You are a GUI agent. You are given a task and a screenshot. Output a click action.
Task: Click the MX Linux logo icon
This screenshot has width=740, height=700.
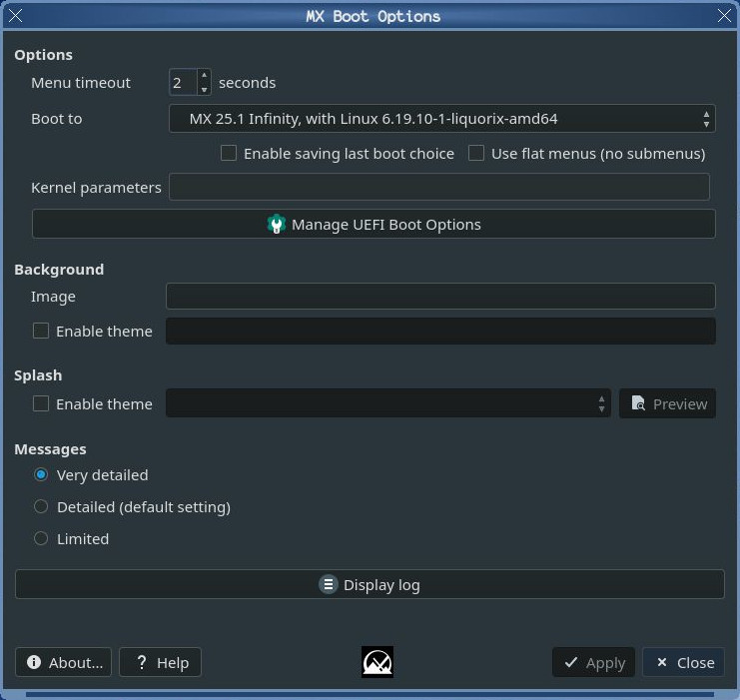(377, 662)
